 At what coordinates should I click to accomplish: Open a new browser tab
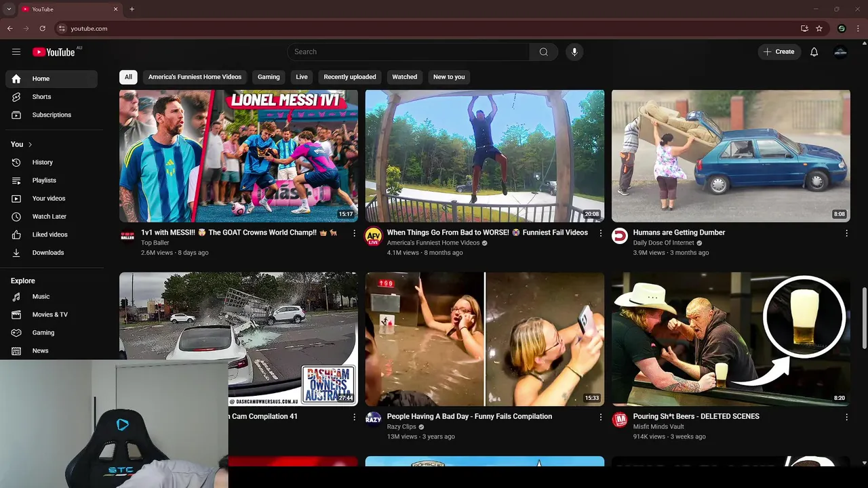click(x=132, y=9)
